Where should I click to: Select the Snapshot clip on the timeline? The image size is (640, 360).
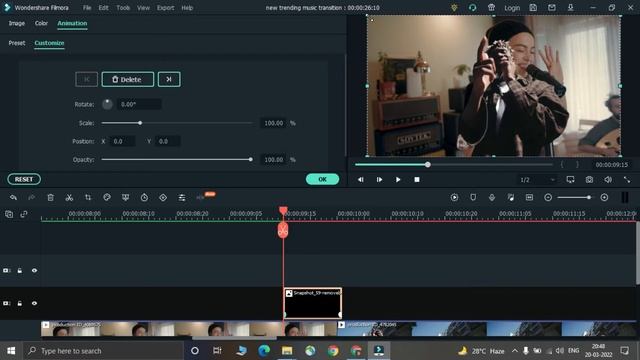pos(313,303)
